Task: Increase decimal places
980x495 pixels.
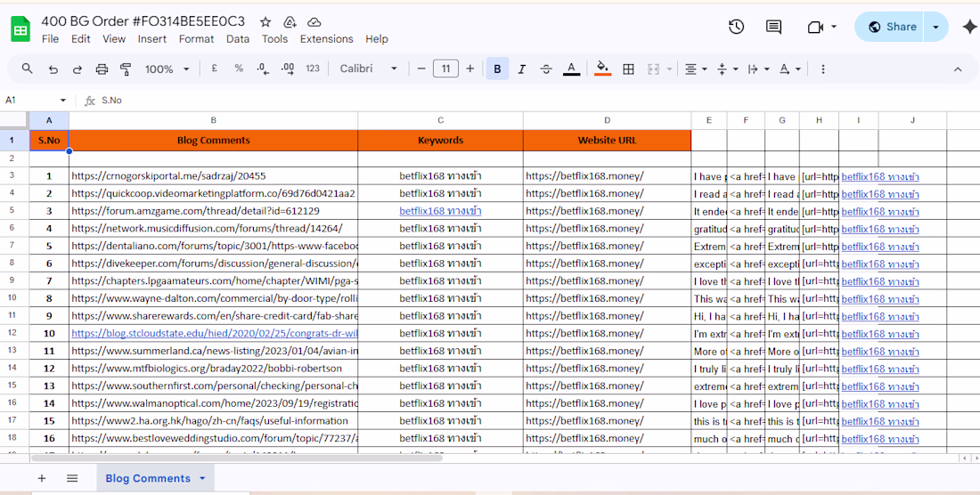Action: [288, 69]
